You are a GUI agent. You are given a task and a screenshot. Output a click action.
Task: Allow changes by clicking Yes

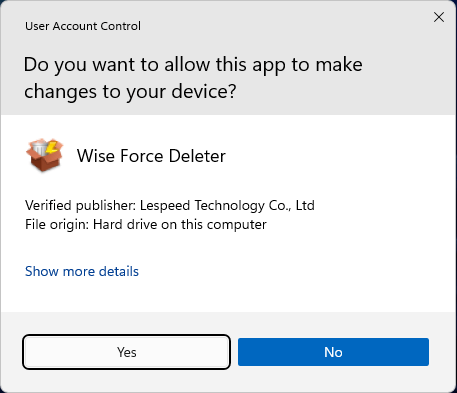pos(126,352)
